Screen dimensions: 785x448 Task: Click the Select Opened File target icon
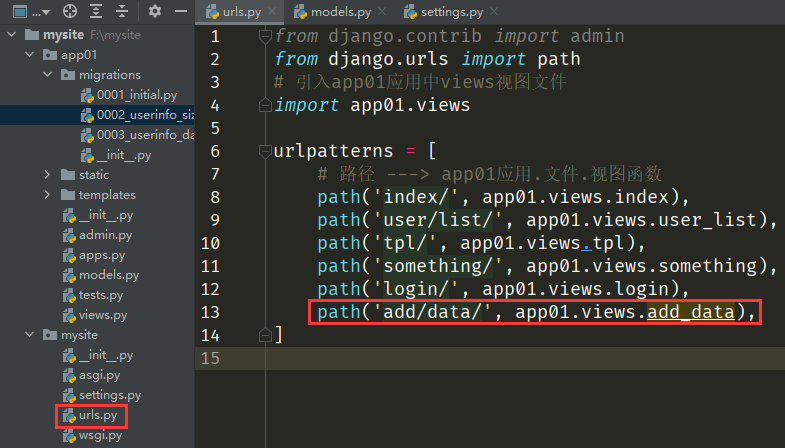point(70,11)
